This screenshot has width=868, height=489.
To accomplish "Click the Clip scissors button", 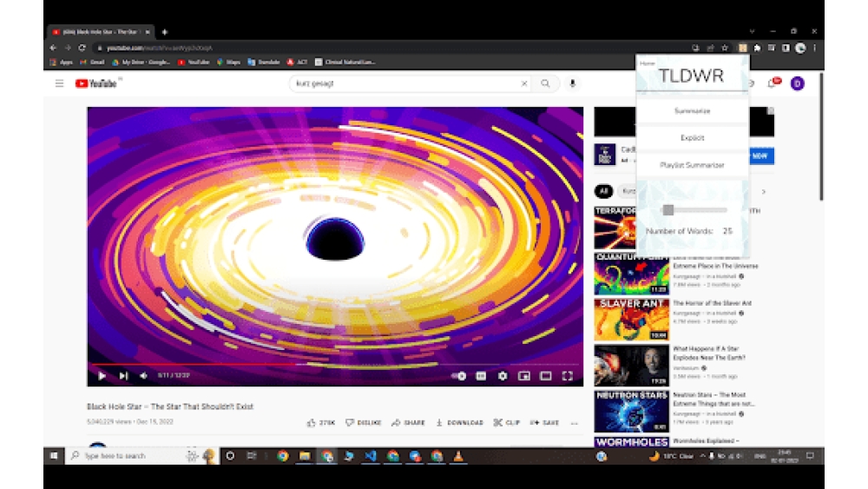I will click(507, 422).
